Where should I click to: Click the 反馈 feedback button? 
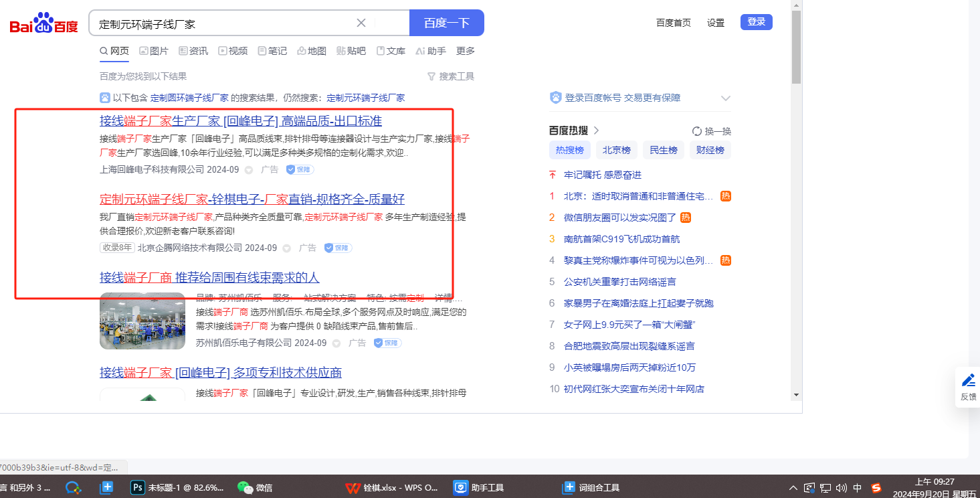coord(968,387)
